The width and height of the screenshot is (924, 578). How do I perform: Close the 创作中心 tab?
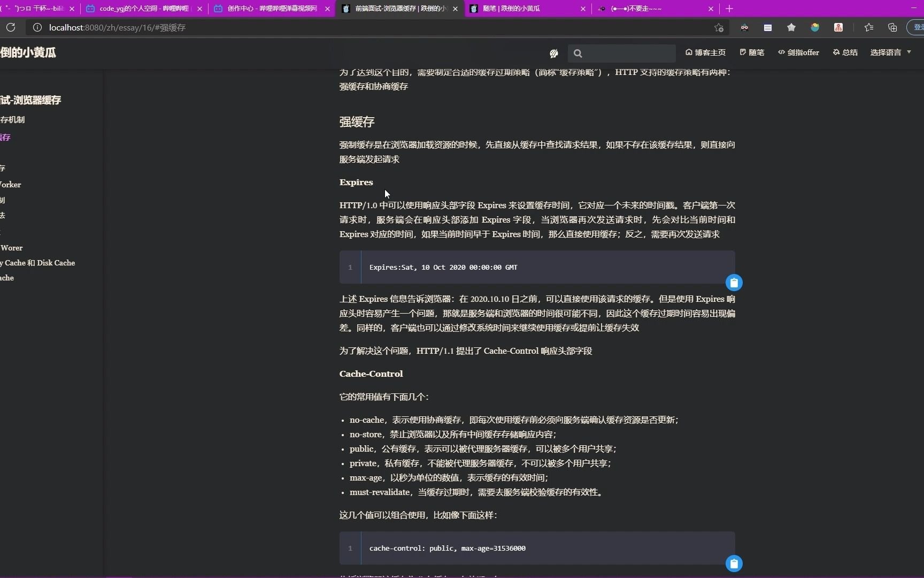(328, 9)
